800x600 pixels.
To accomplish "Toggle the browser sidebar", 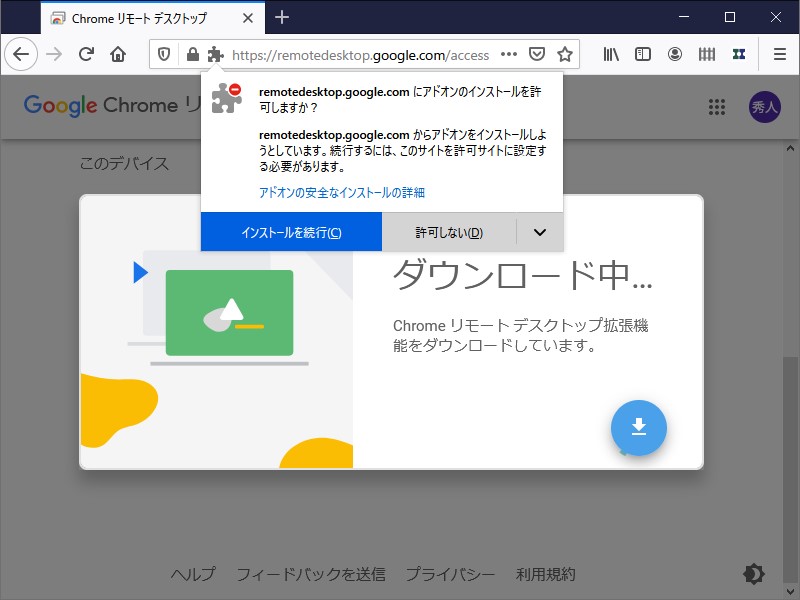I will [642, 54].
